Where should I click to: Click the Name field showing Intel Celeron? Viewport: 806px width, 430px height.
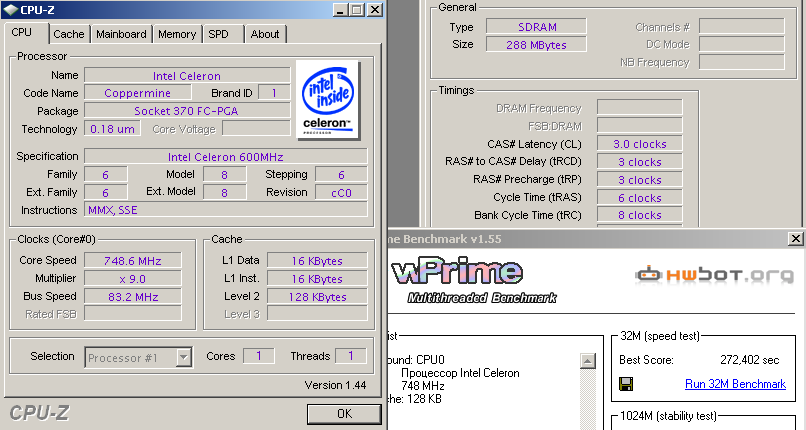(187, 76)
